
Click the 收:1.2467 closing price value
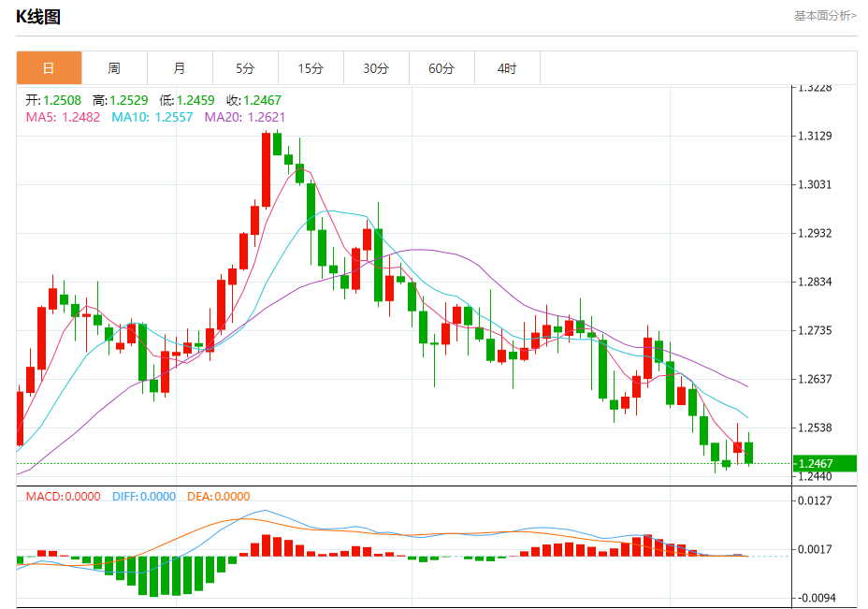tap(254, 100)
